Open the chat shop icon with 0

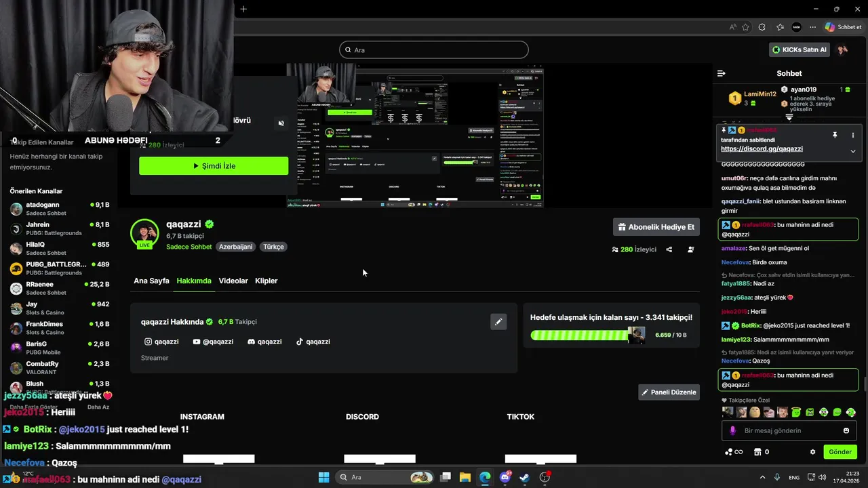tap(762, 452)
